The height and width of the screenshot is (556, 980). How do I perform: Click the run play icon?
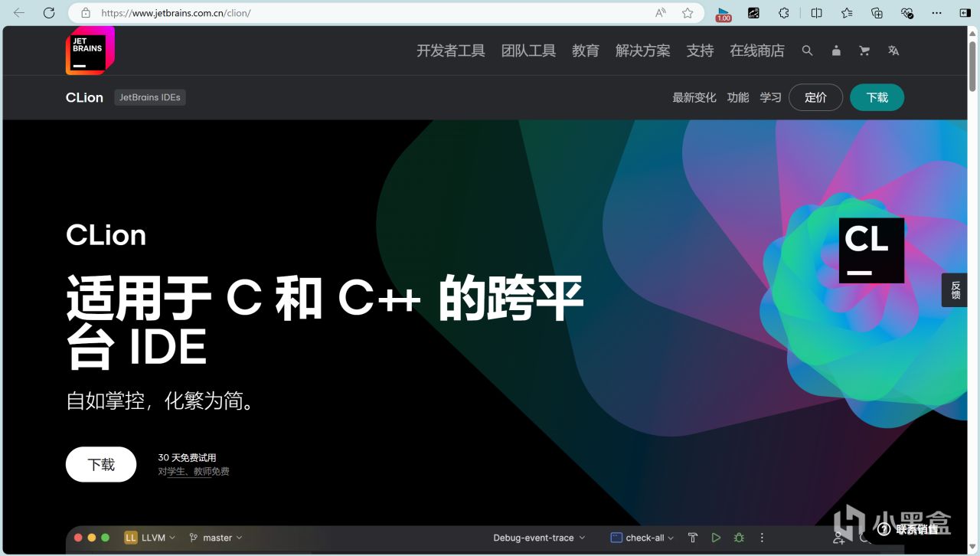coord(716,538)
